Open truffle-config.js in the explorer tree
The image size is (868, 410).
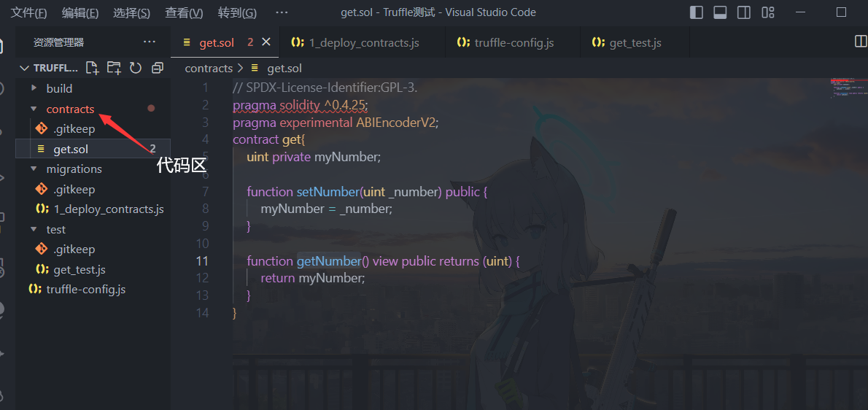pos(86,290)
